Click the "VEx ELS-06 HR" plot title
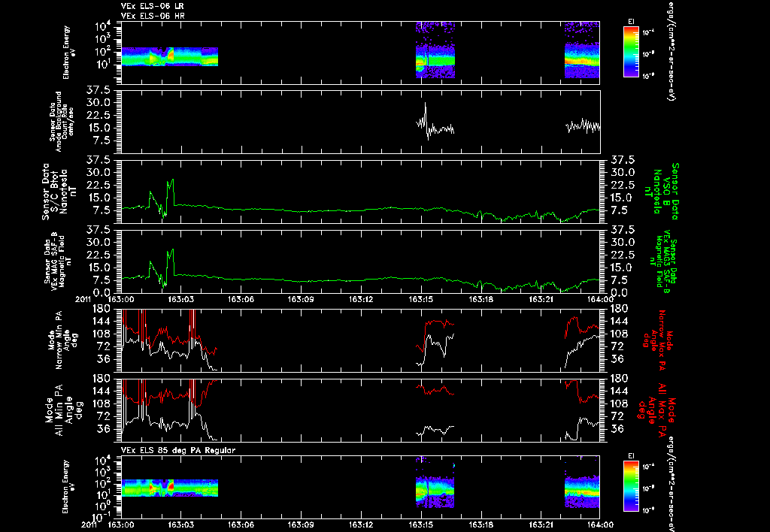This screenshot has height=532, width=770. (x=153, y=17)
